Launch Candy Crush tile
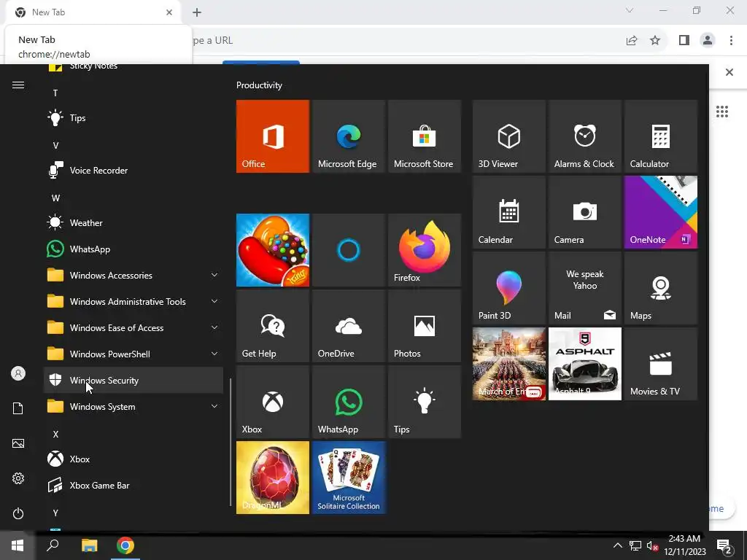Viewport: 747px width, 560px height. click(x=273, y=250)
